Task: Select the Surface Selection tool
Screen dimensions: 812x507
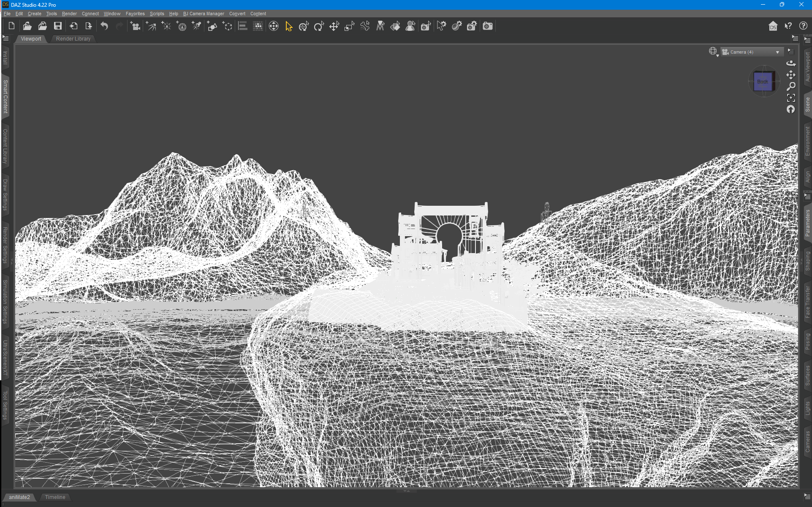Action: 395,26
